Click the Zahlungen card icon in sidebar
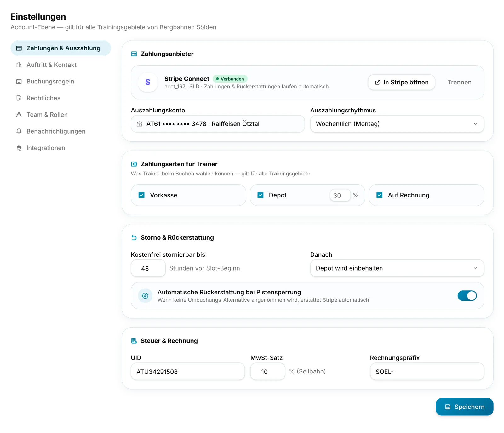The image size is (504, 433). 19,48
